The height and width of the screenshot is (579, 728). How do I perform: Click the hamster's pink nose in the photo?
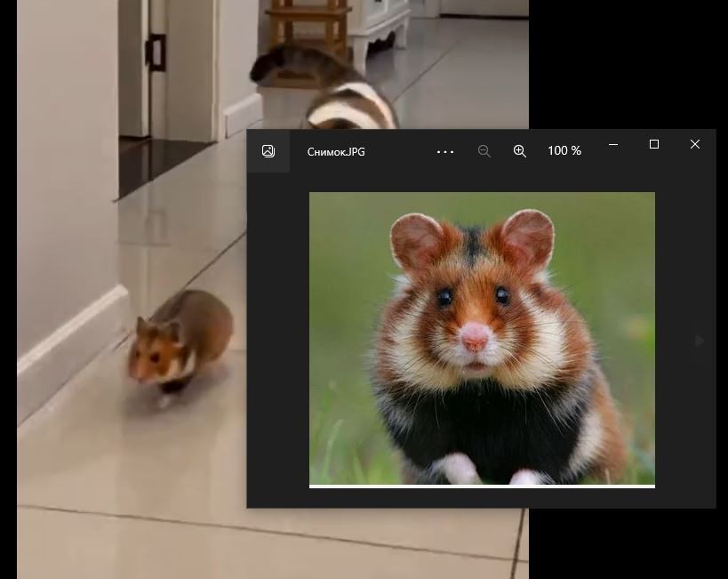474,338
